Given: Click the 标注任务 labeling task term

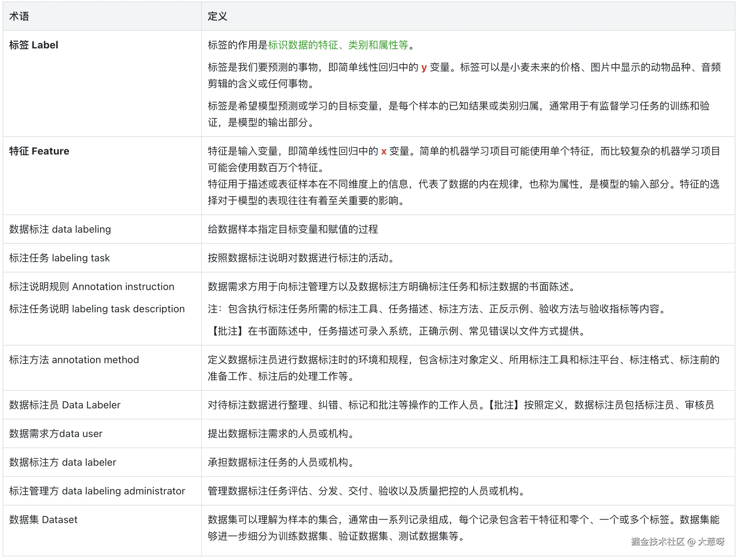Looking at the screenshot, I should click(60, 258).
